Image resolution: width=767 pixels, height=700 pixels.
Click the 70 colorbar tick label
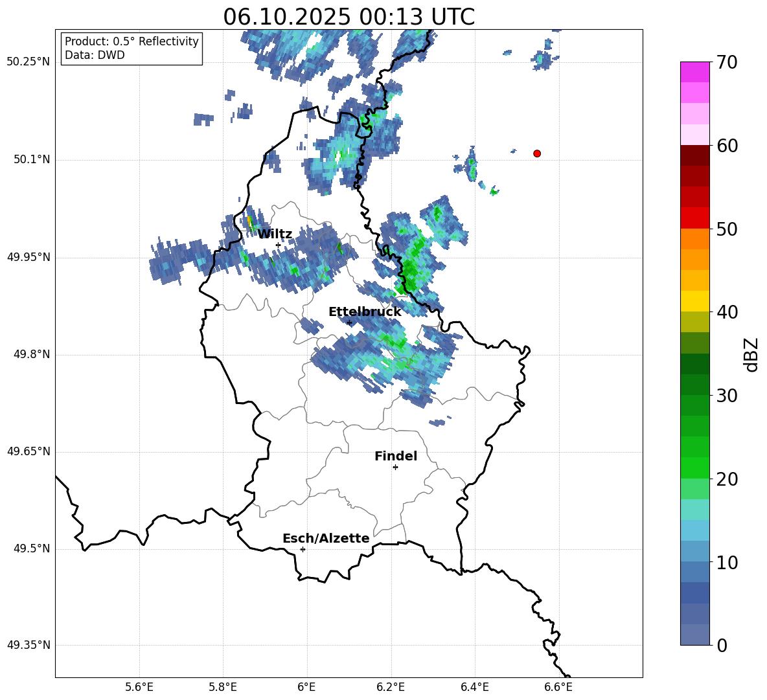(727, 63)
